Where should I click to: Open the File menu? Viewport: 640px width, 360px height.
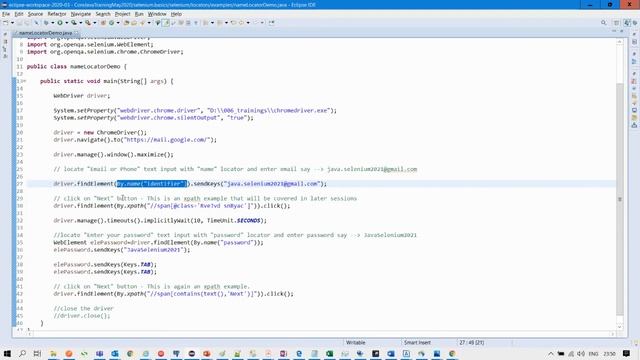[x=6, y=14]
